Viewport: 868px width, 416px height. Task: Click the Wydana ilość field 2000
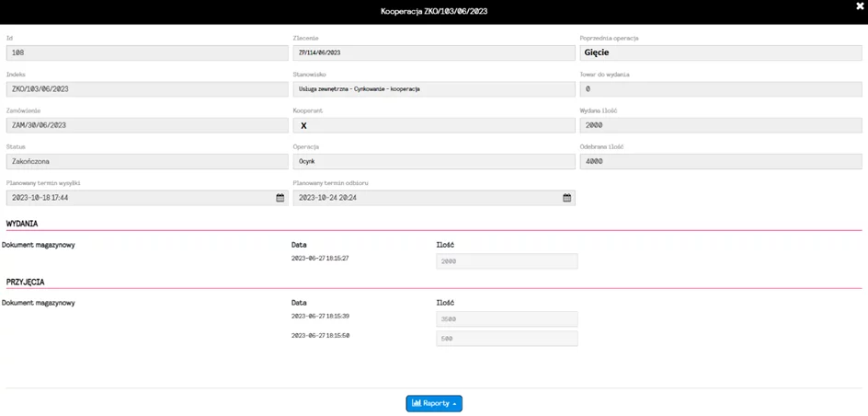[721, 125]
